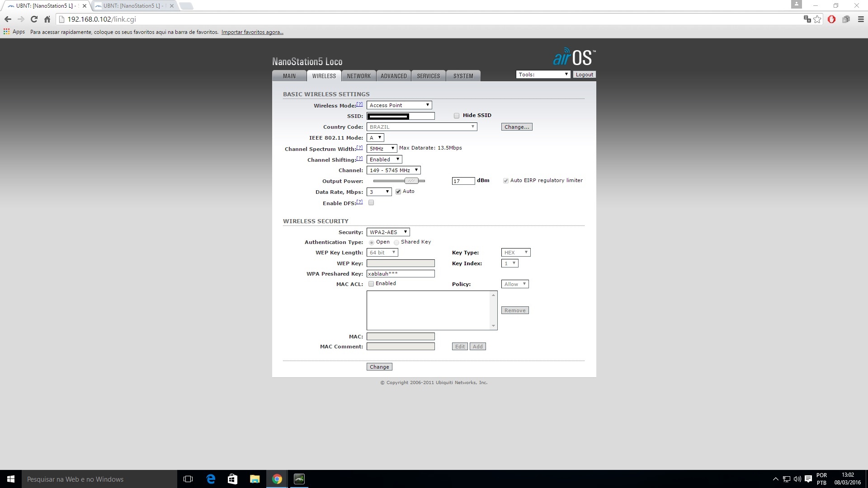Open help for Channel Shifting

tap(359, 159)
